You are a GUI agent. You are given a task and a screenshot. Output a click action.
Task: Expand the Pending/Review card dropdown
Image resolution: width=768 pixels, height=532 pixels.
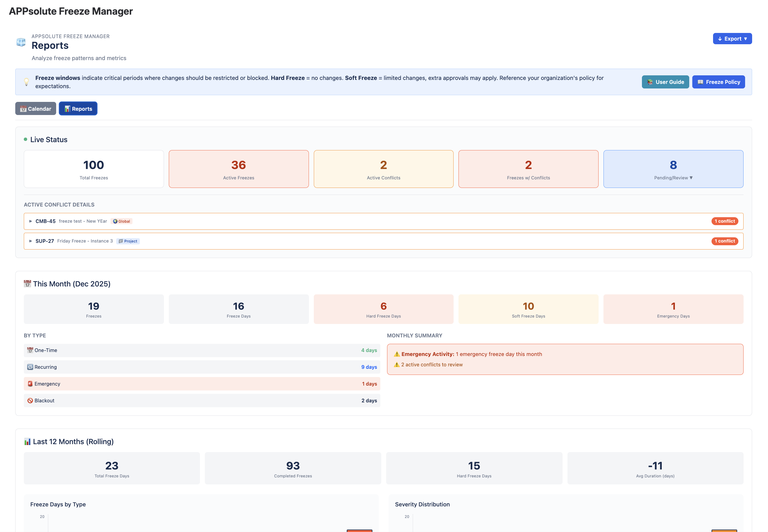673,178
